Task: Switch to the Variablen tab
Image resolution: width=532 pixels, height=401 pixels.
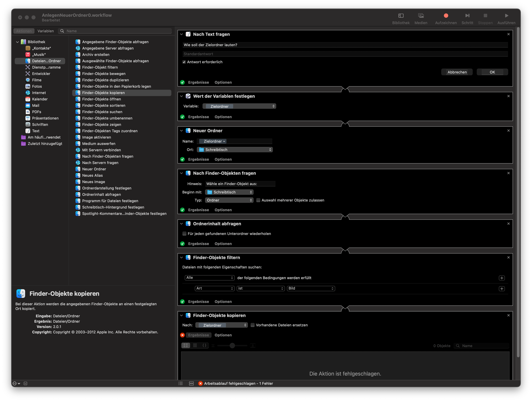Action: tap(45, 31)
